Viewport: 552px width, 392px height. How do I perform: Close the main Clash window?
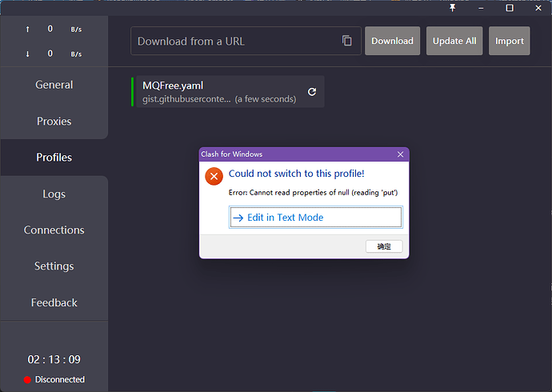[538, 8]
